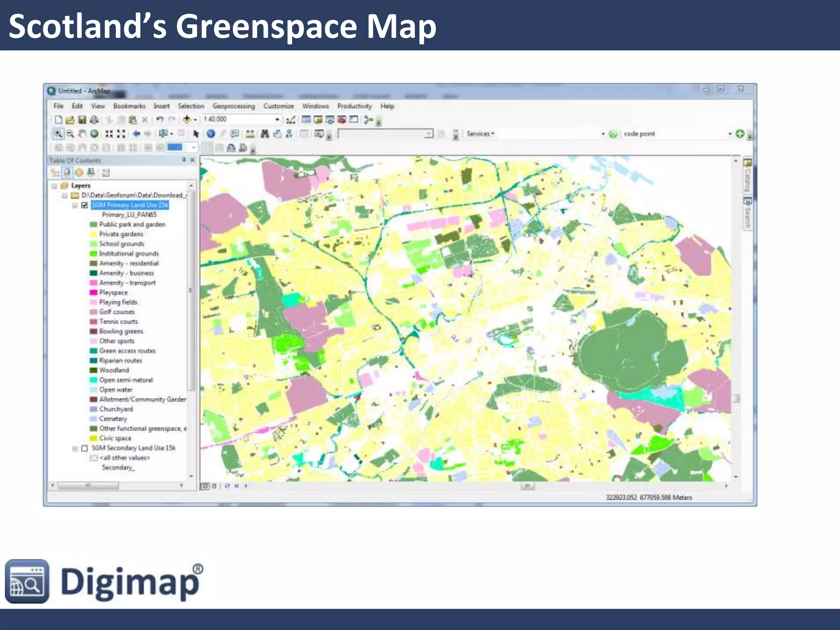The width and height of the screenshot is (840, 630).
Task: Open the map scale 1:40,000 dropdown
Action: tap(277, 119)
